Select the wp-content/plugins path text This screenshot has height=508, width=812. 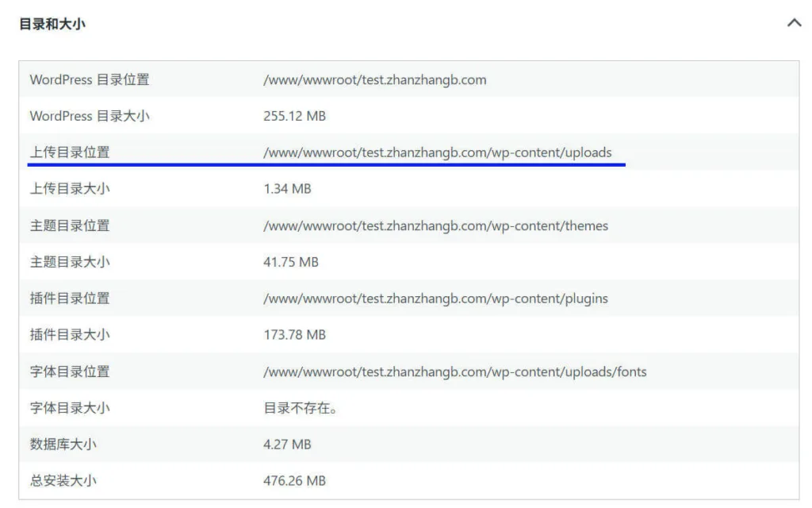pyautogui.click(x=436, y=298)
